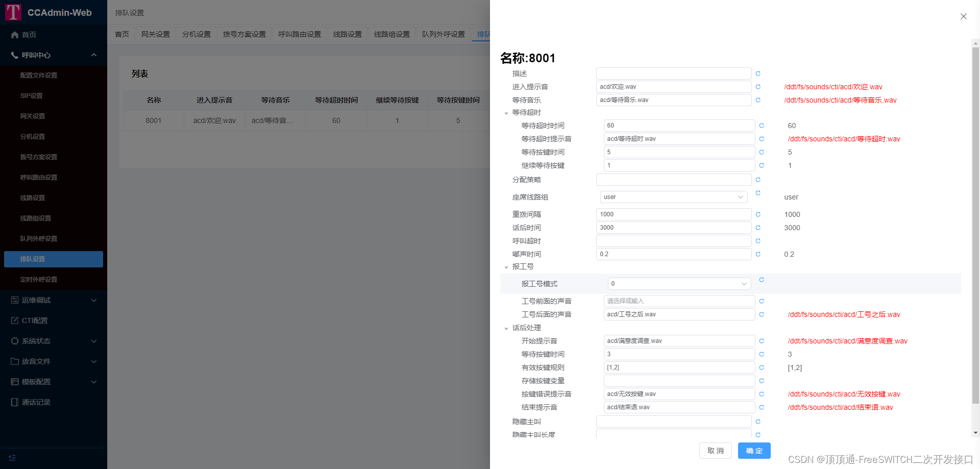Open CTI配置 in sidebar
This screenshot has height=469, width=980.
(54, 320)
